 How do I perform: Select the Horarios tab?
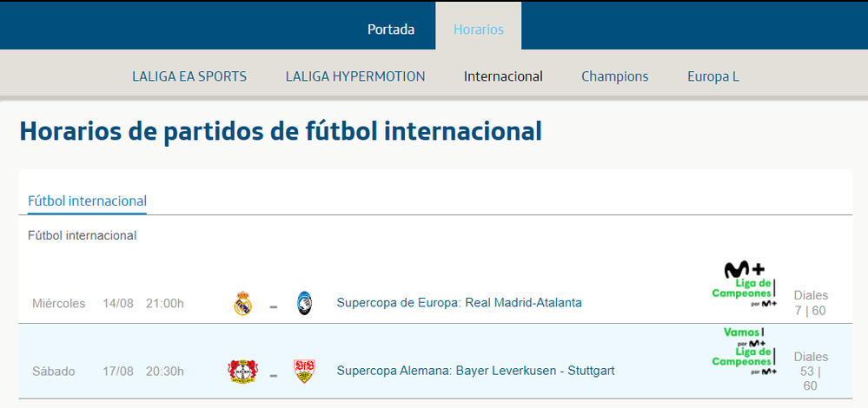coord(478,30)
